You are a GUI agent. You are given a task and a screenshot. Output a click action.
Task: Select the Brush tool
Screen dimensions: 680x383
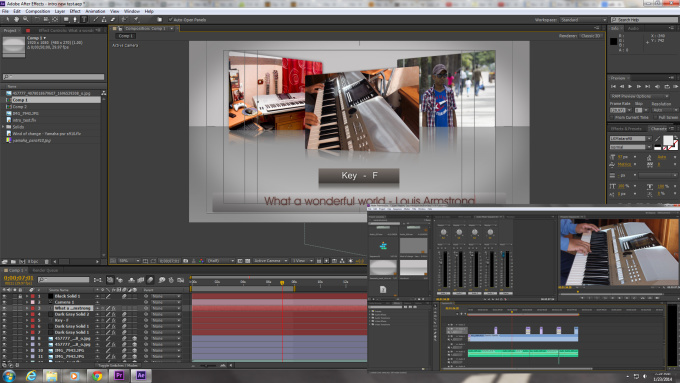(96, 20)
